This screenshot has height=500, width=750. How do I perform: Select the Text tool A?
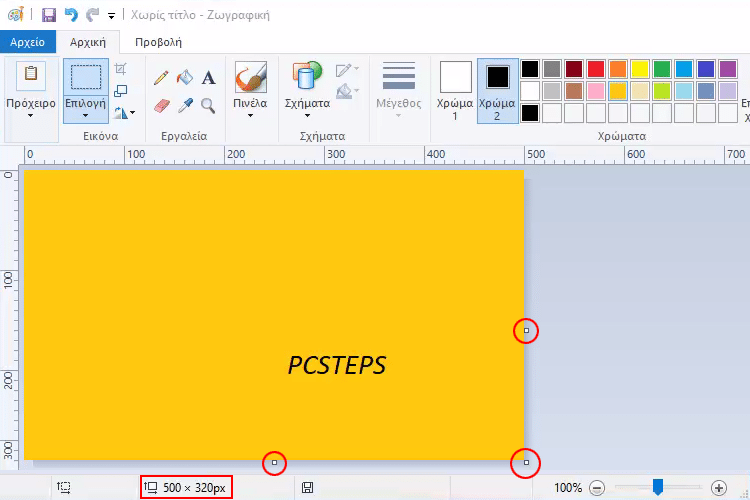tap(208, 78)
